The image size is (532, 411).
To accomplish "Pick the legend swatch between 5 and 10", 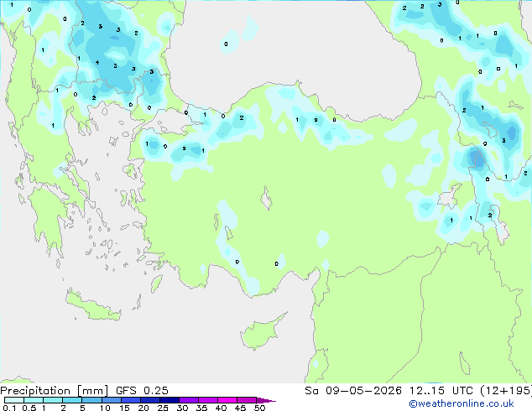I will pos(92,400).
